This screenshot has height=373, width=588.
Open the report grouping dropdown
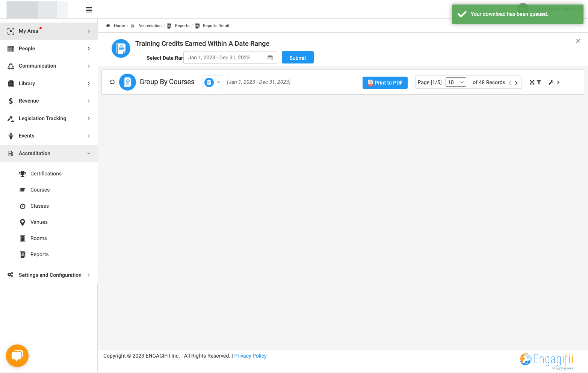click(x=213, y=82)
